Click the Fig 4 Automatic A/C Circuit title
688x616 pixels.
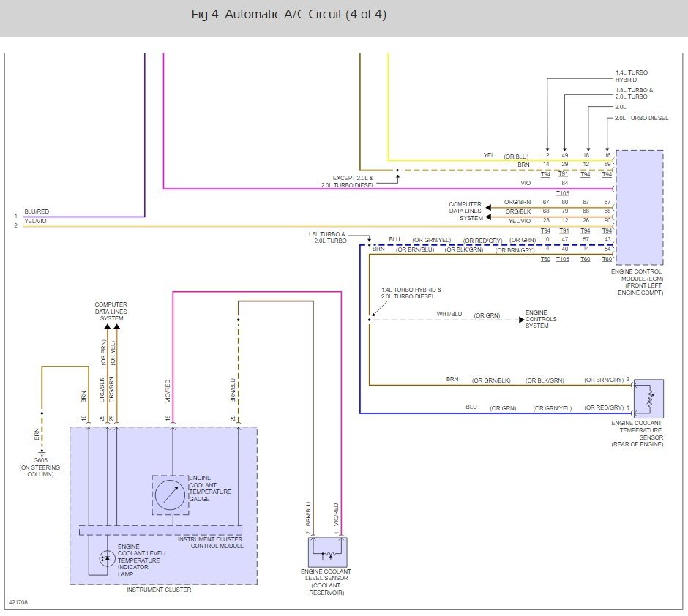click(288, 15)
